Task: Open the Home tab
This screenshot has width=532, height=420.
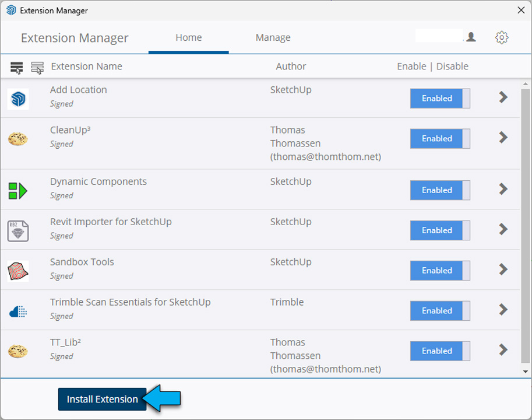Action: click(188, 38)
